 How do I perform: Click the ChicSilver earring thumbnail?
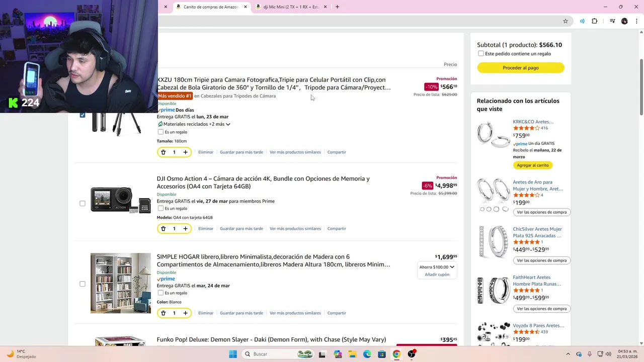[x=494, y=242]
